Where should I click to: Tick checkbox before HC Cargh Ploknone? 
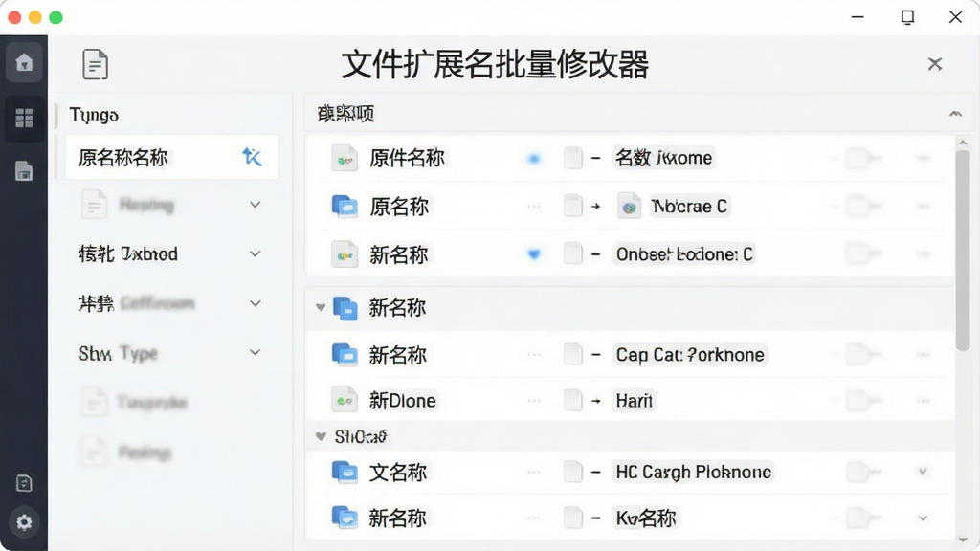tap(572, 472)
